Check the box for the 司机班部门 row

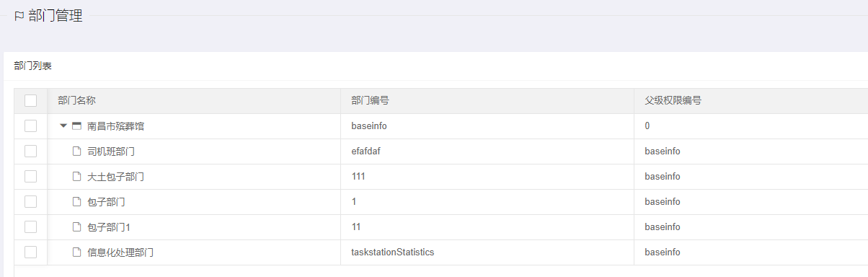[30, 151]
